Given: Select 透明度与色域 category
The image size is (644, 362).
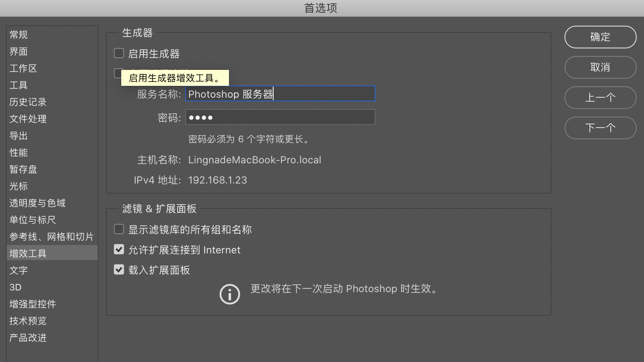Looking at the screenshot, I should tap(37, 203).
